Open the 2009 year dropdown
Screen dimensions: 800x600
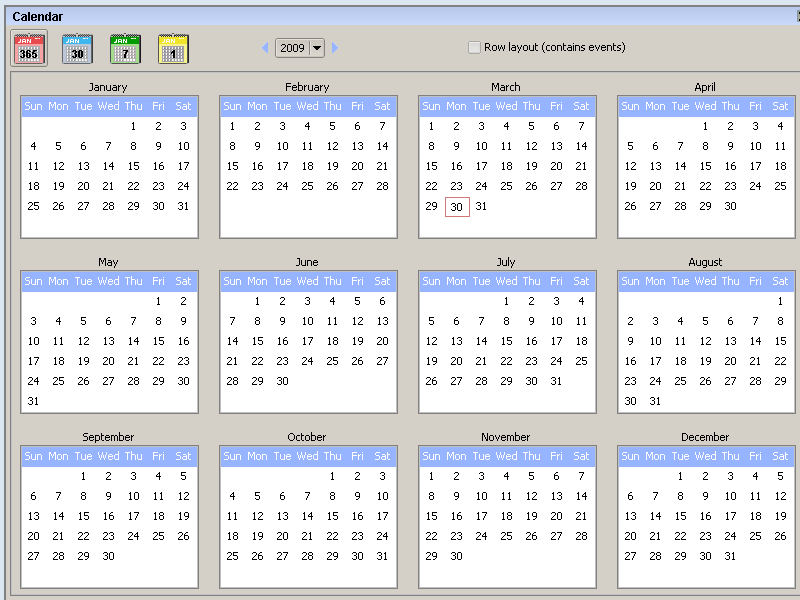(317, 48)
